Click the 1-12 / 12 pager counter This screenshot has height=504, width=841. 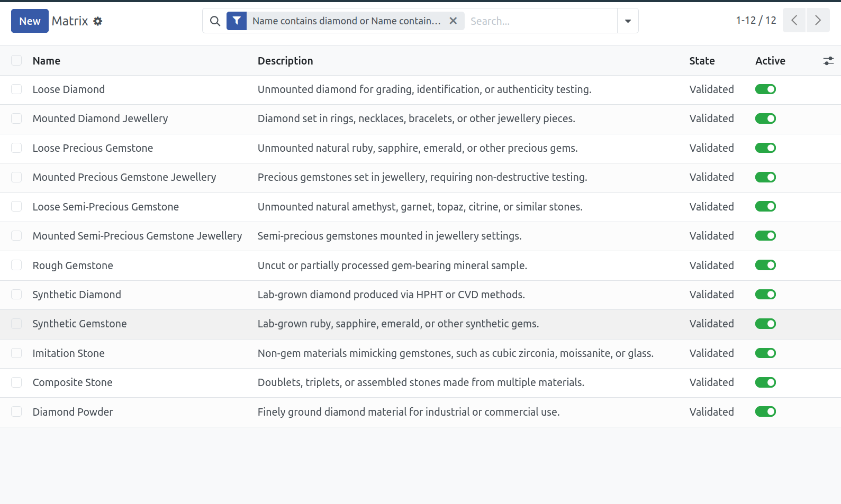click(x=756, y=21)
